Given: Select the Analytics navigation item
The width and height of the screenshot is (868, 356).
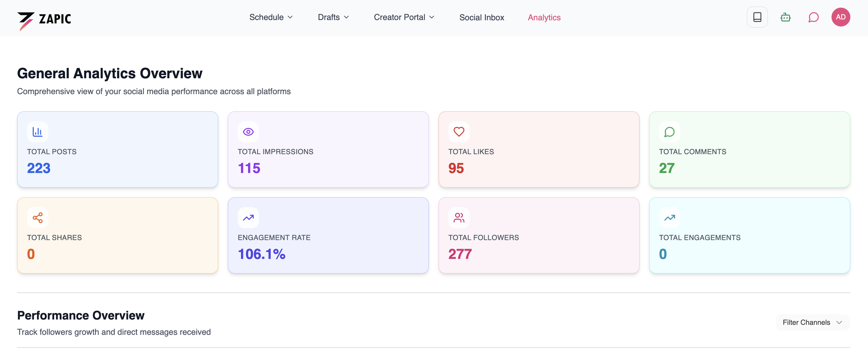Looking at the screenshot, I should pos(544,17).
